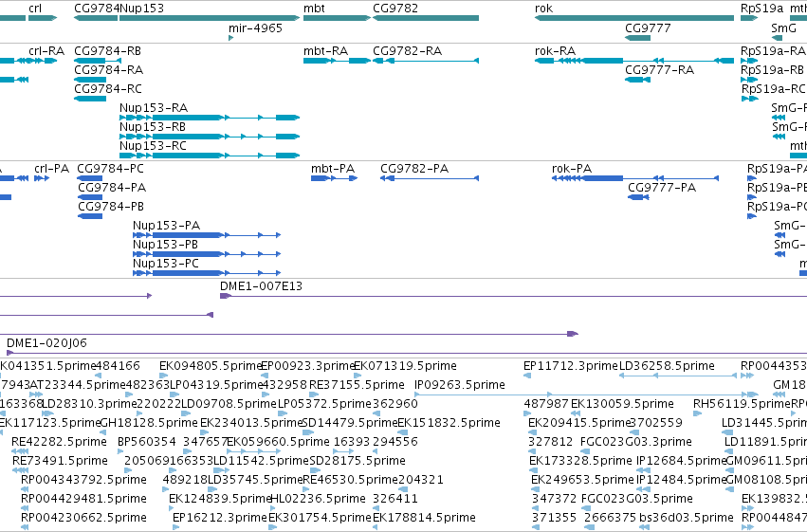Select EST HL02236.5prime

(318, 499)
